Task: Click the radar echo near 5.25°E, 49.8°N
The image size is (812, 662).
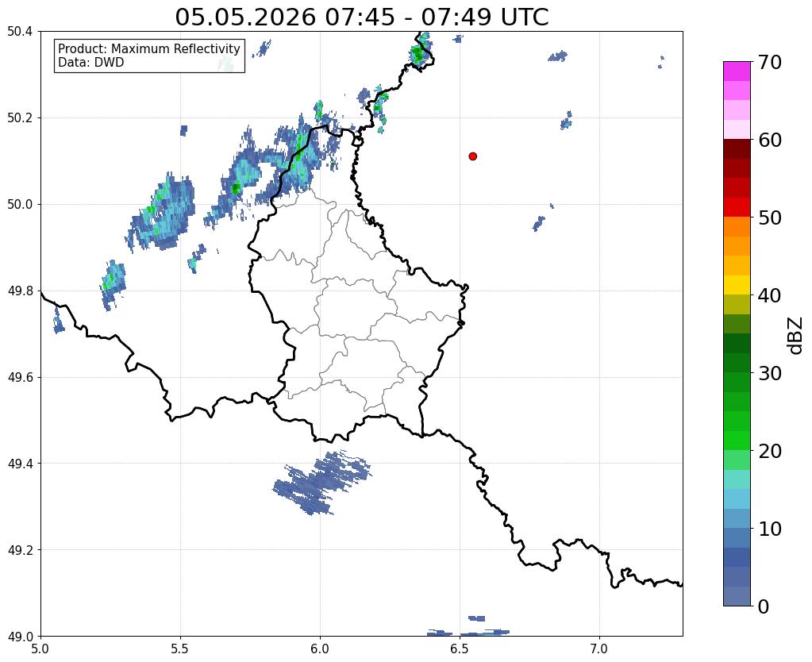Action: [113, 285]
